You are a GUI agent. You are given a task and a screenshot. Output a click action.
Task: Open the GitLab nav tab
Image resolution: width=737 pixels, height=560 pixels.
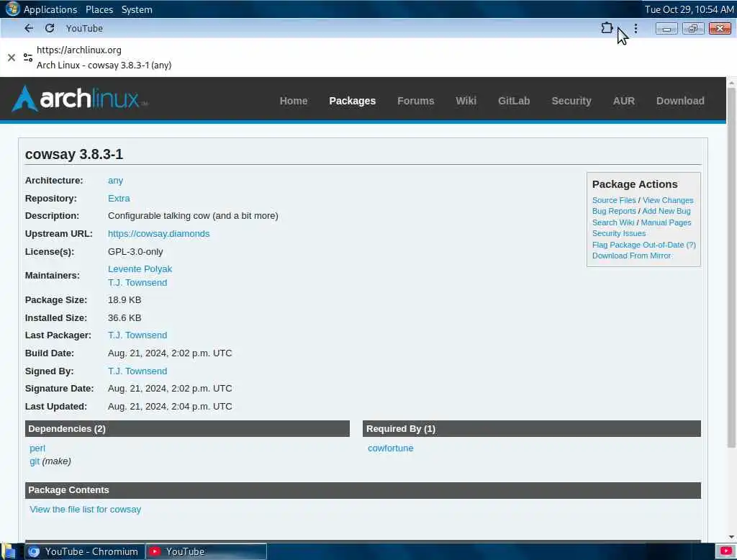pyautogui.click(x=514, y=101)
